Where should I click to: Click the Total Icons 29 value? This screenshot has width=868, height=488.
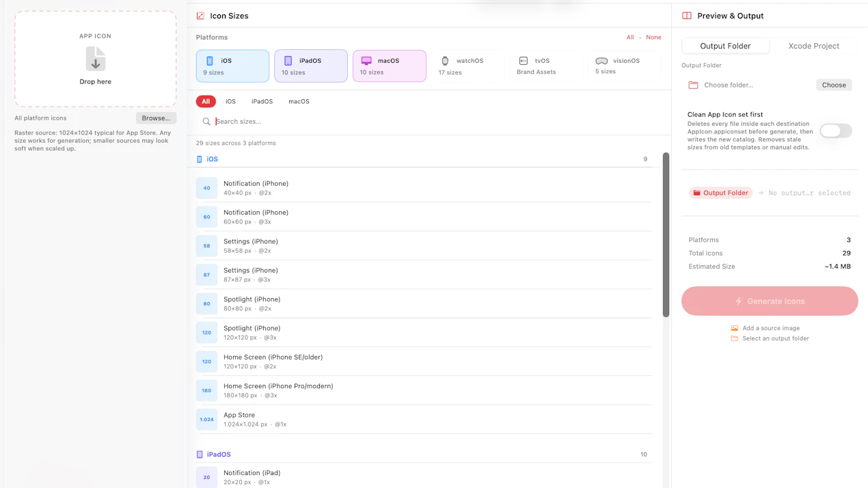tap(846, 253)
